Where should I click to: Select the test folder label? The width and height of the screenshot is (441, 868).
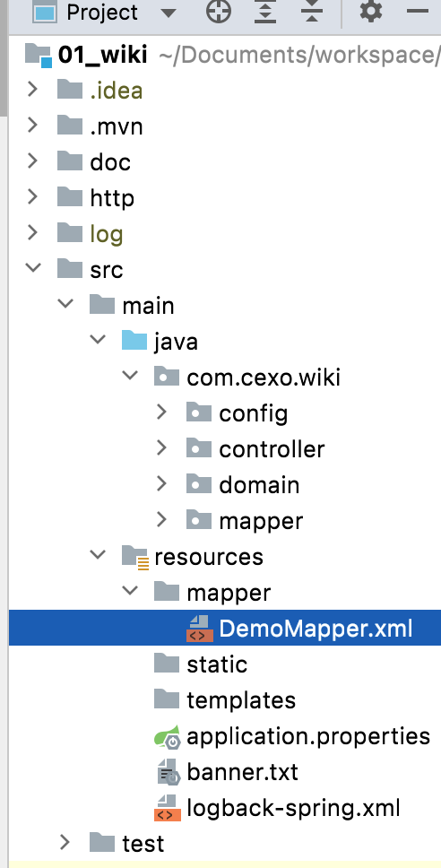click(143, 844)
